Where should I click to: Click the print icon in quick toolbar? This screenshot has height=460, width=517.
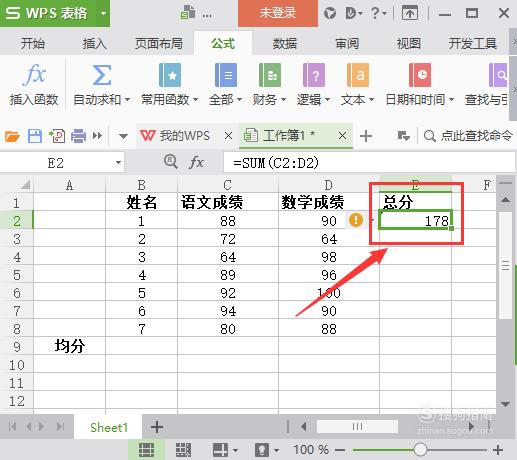click(x=78, y=136)
